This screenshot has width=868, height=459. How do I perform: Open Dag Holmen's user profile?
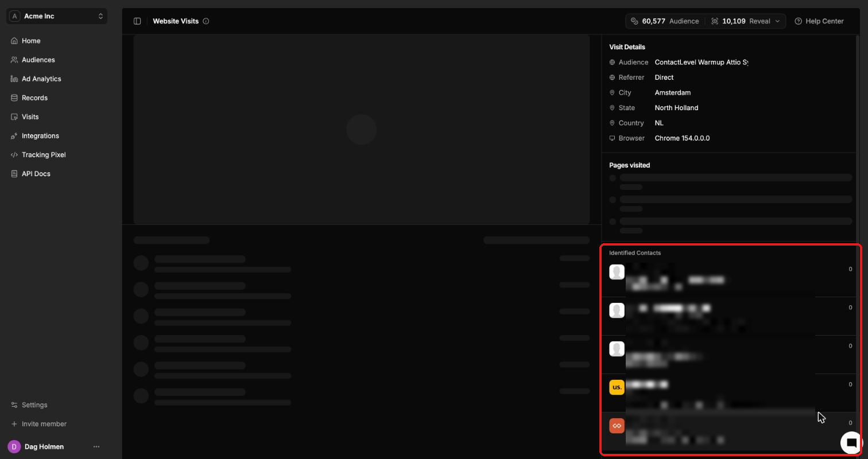[44, 446]
